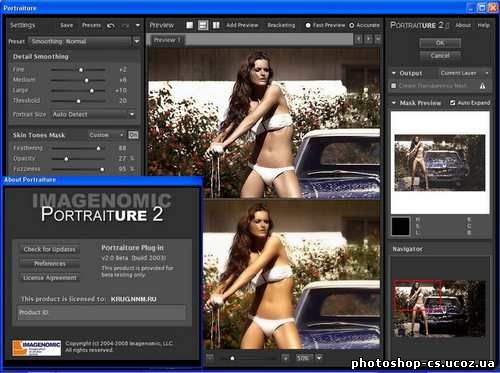Click the Save settings button
The width and height of the screenshot is (500, 373).
coord(66,25)
